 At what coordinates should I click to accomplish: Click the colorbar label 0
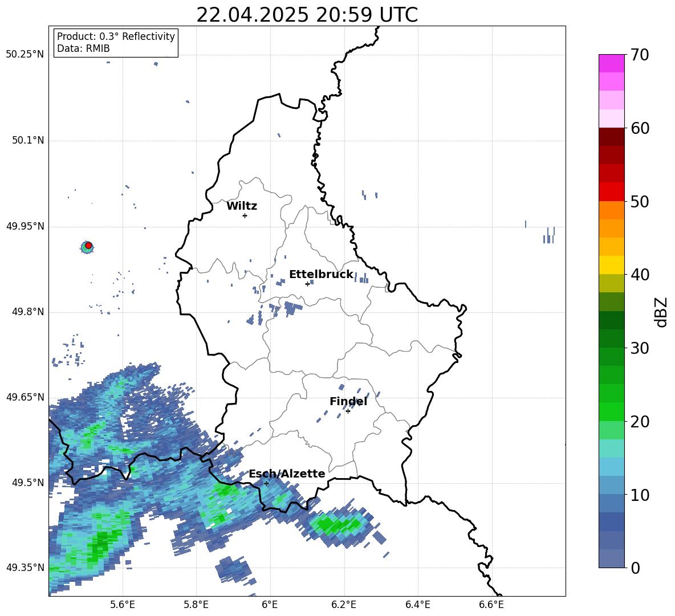(635, 568)
